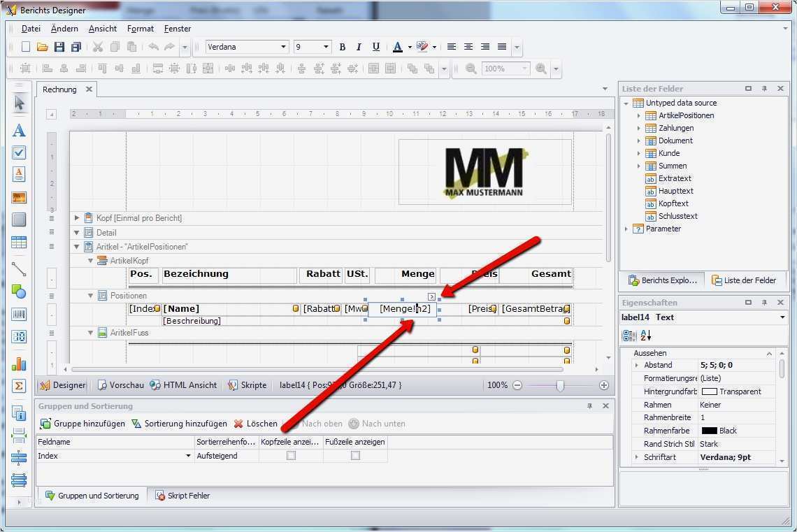This screenshot has height=532, width=797.
Task: Open the Skript Fehler tab
Action: coord(182,496)
